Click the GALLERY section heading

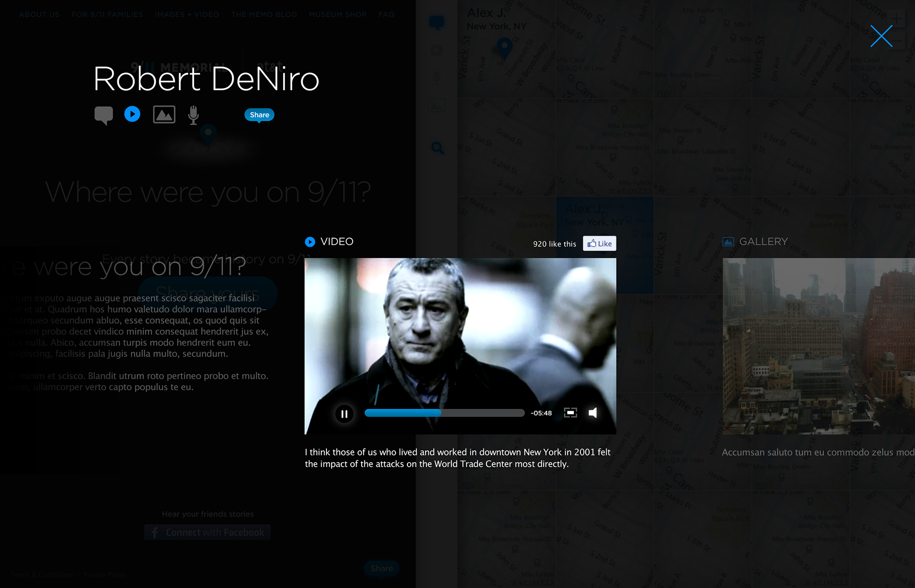point(763,242)
